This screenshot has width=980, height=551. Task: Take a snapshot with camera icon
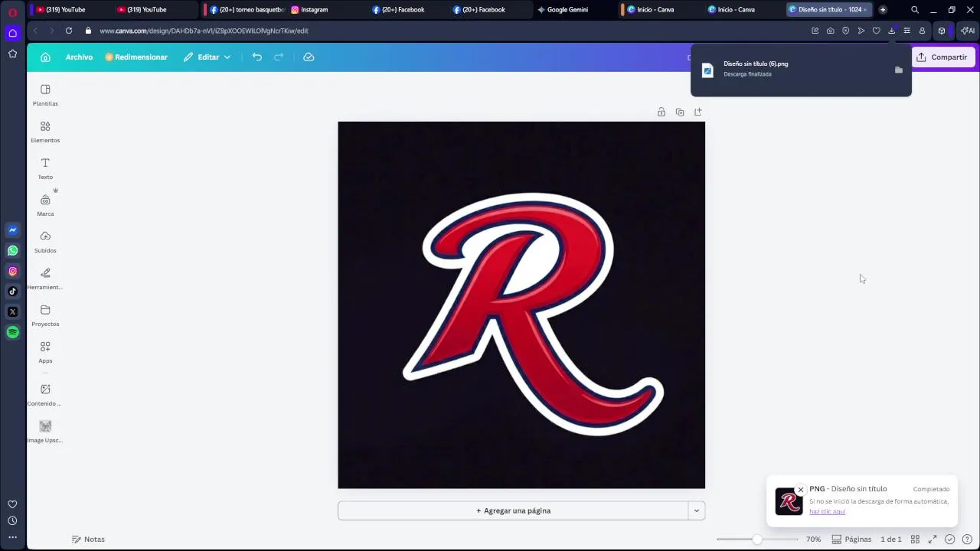pos(831,31)
